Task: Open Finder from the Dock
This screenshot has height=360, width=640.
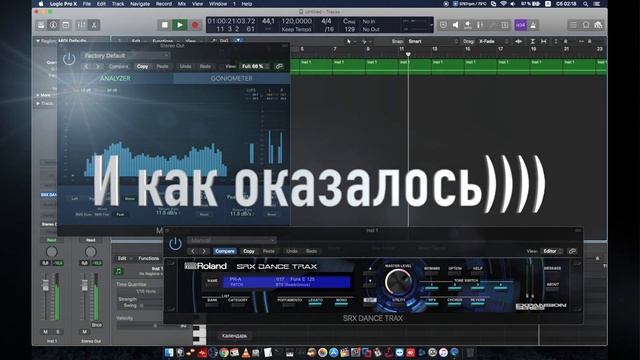Action: (169, 352)
